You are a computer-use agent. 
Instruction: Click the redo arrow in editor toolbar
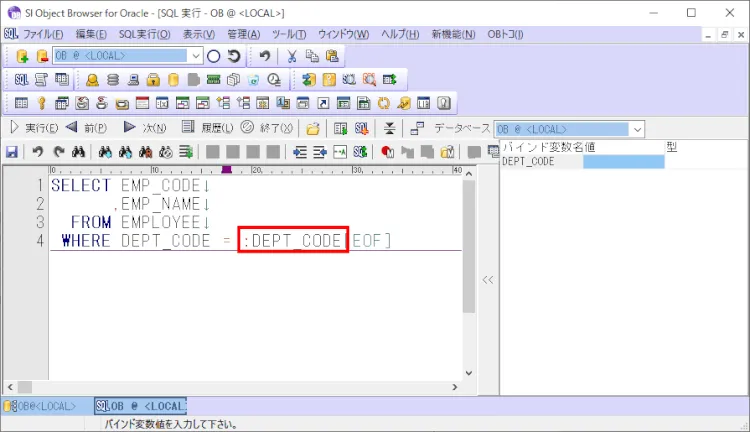[58, 152]
